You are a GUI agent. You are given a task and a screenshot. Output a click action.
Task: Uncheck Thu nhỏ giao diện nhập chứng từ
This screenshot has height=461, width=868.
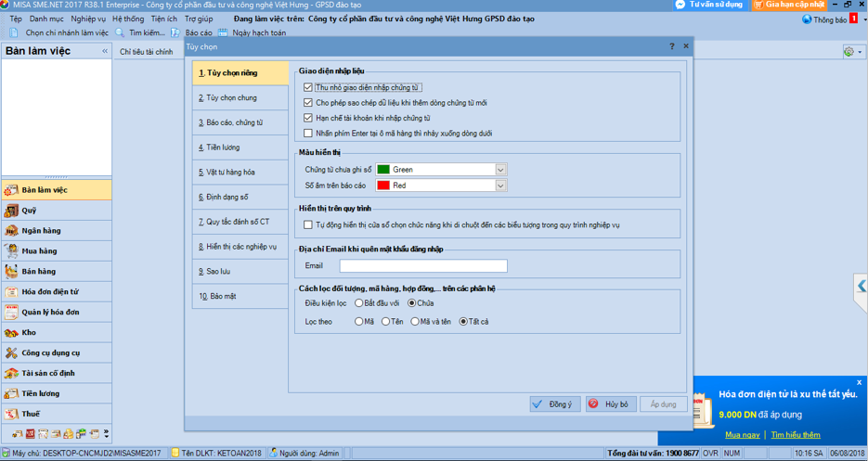point(308,88)
